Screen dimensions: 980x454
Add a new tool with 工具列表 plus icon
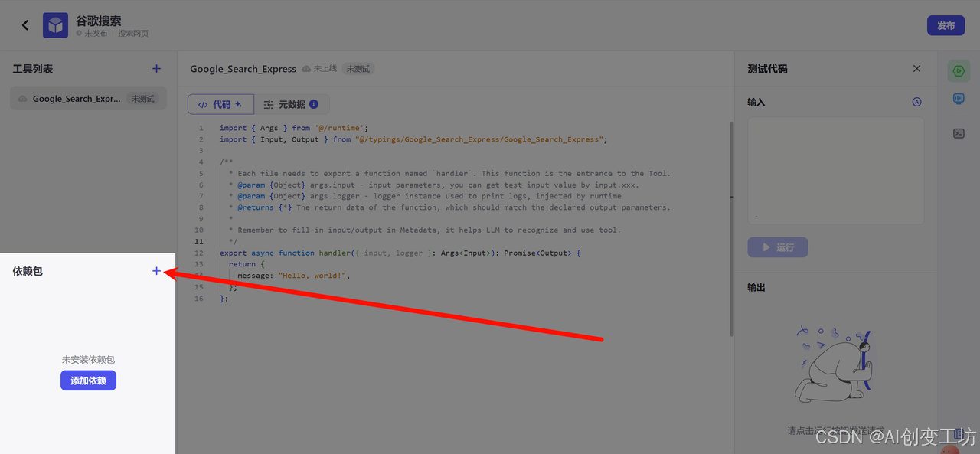point(156,69)
